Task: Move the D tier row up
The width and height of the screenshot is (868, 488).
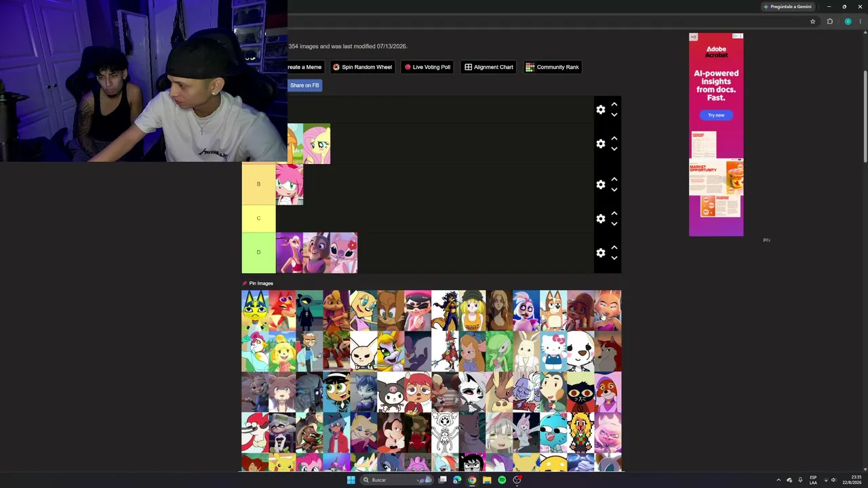Action: pos(614,247)
